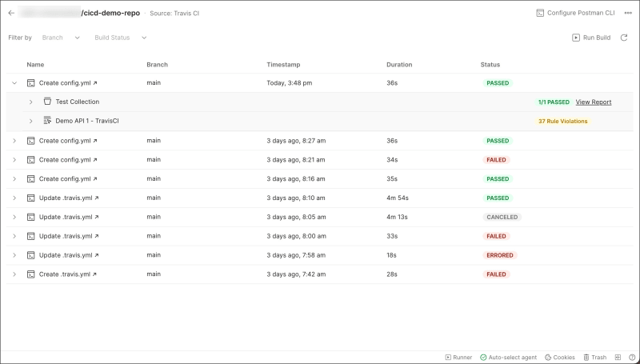This screenshot has width=640, height=364.
Task: Open Update .travis.yml build from 8:10 am
Action: pyautogui.click(x=69, y=198)
